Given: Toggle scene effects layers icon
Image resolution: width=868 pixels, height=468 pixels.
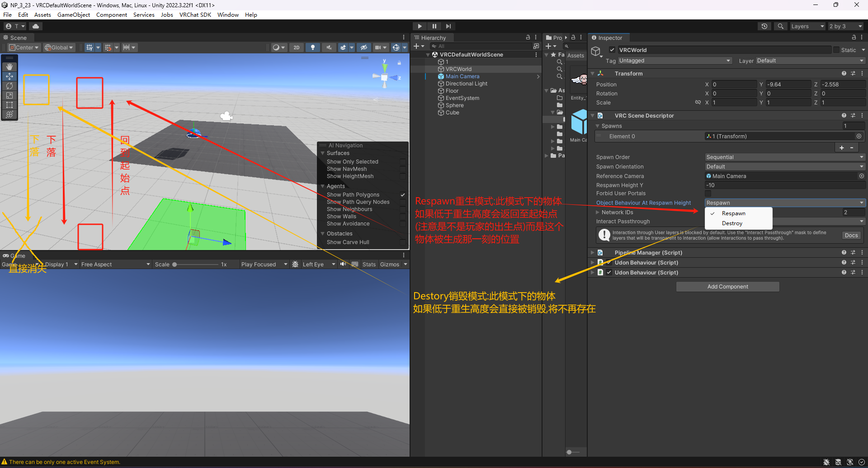Looking at the screenshot, I should point(343,47).
